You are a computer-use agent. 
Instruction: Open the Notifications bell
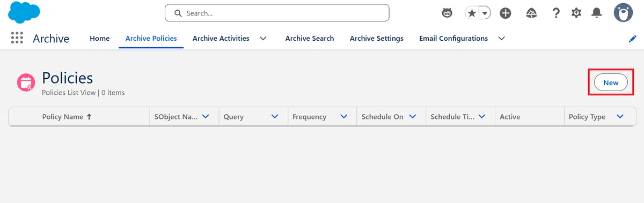coord(596,13)
